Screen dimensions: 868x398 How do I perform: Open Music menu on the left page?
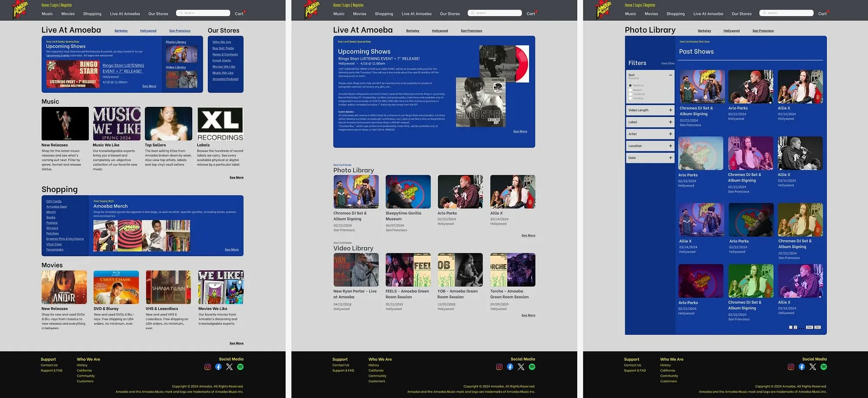coord(47,14)
